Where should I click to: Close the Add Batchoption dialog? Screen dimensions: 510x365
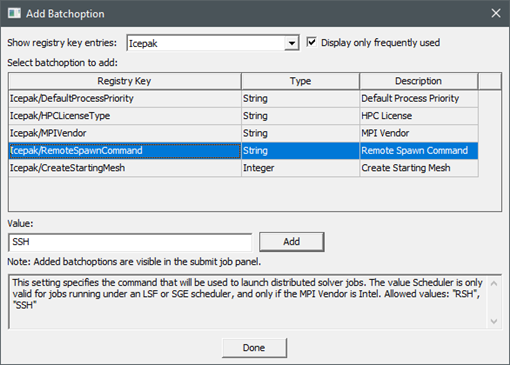pyautogui.click(x=496, y=13)
